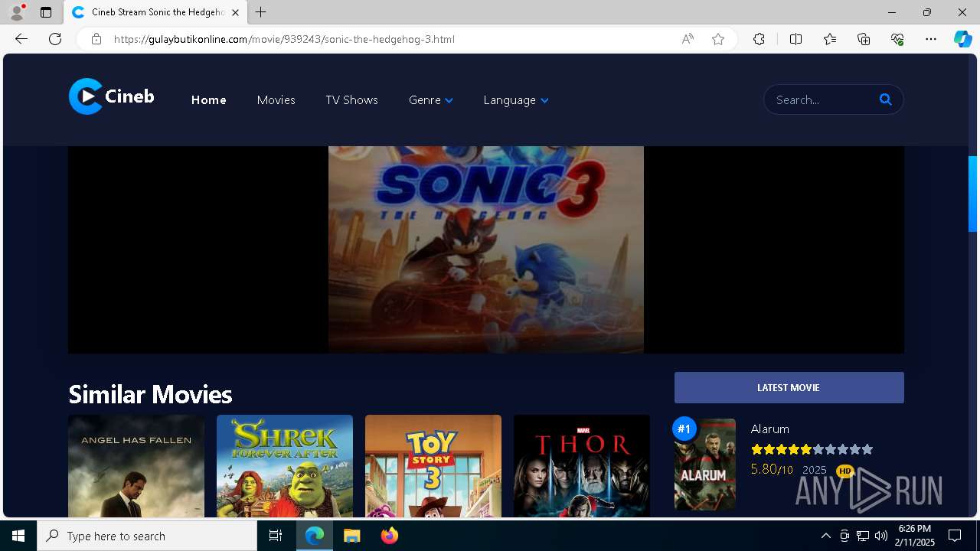The width and height of the screenshot is (980, 551).
Task: Click the 5.80/10 rating text
Action: coord(772,469)
